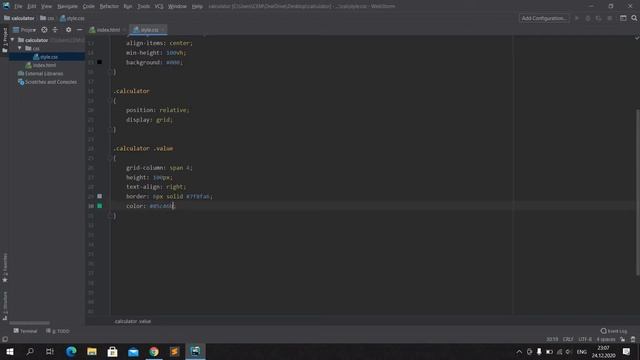
Task: Collapse the .calculator rule fold marker
Action: point(109,100)
